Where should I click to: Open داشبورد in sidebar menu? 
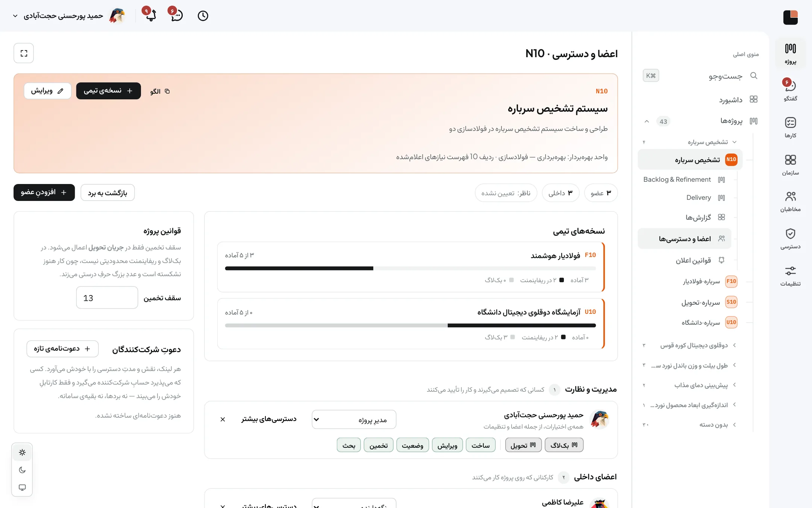[x=700, y=99]
